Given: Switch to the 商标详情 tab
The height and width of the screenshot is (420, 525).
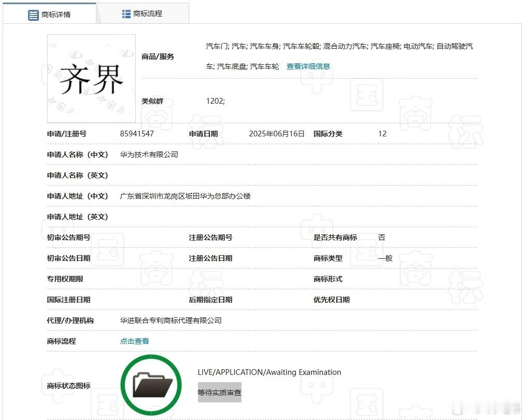Looking at the screenshot, I should [x=55, y=13].
